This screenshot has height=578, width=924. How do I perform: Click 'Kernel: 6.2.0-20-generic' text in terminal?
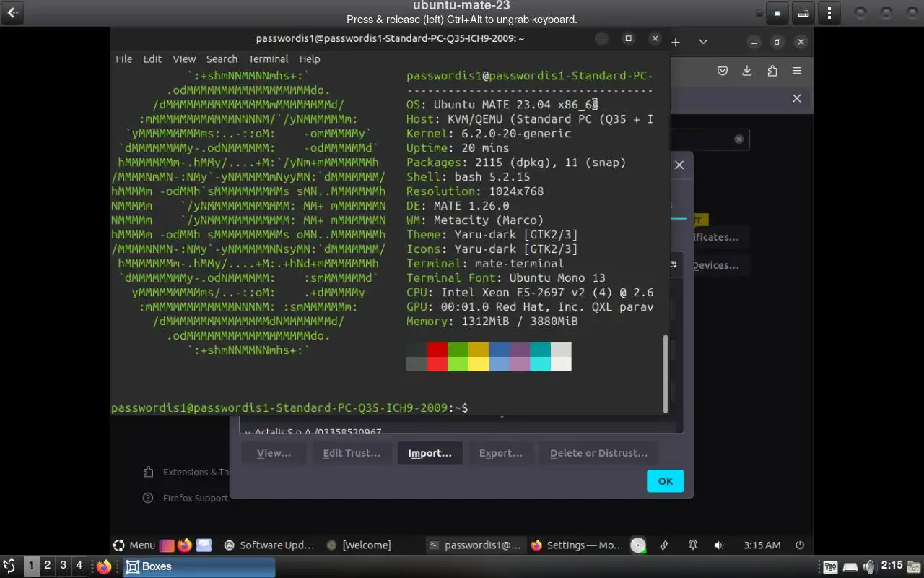coord(489,134)
